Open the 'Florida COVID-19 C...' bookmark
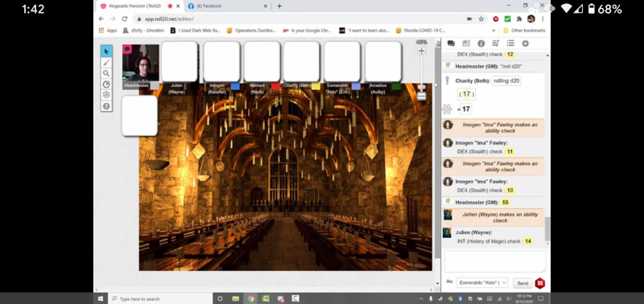 point(420,31)
